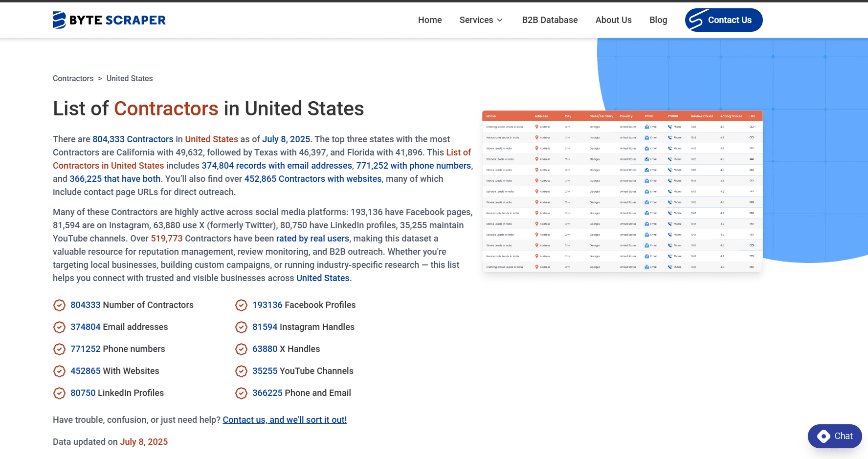Select the Home menu item
The height and width of the screenshot is (459, 868).
coord(430,20)
